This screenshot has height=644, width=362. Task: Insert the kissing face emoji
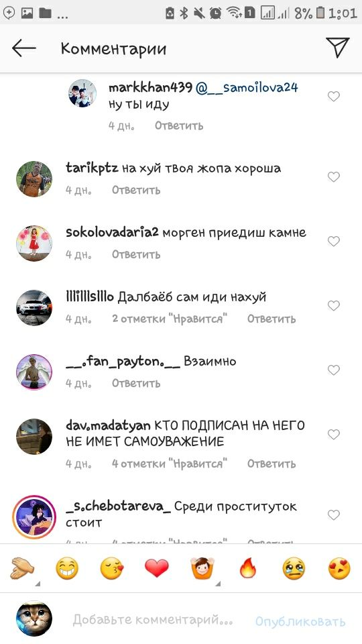pyautogui.click(x=112, y=569)
